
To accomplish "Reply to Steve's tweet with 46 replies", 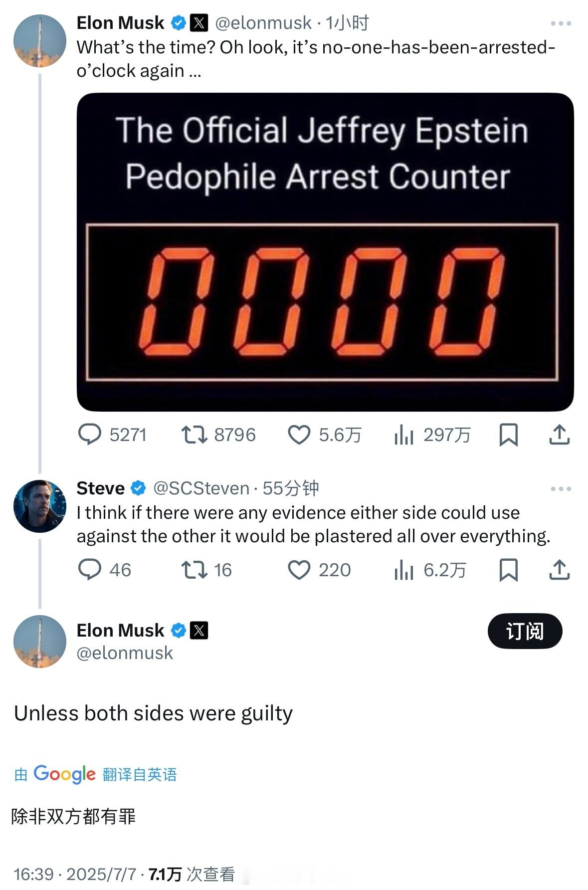I will point(105,570).
